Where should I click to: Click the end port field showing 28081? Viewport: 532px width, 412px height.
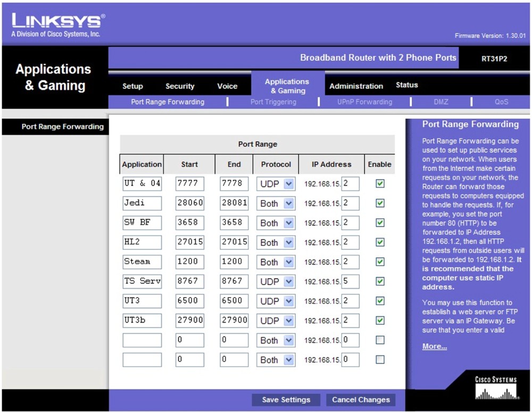point(234,204)
